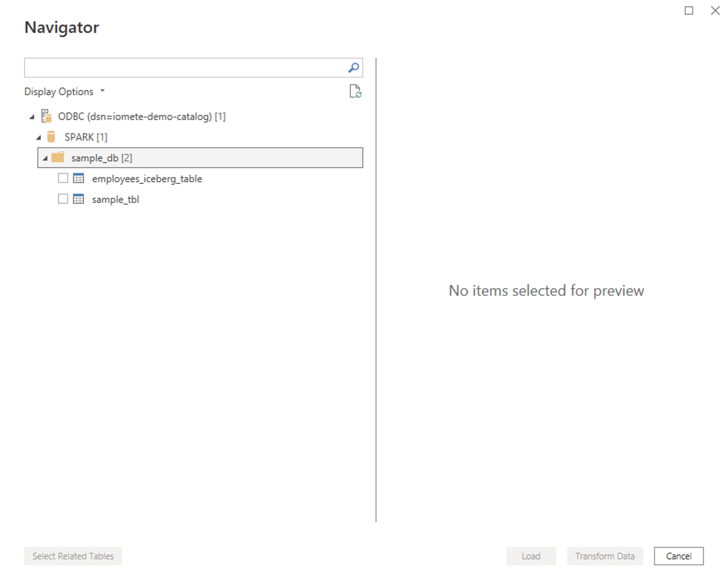Close the Navigator dialog

tap(716, 11)
